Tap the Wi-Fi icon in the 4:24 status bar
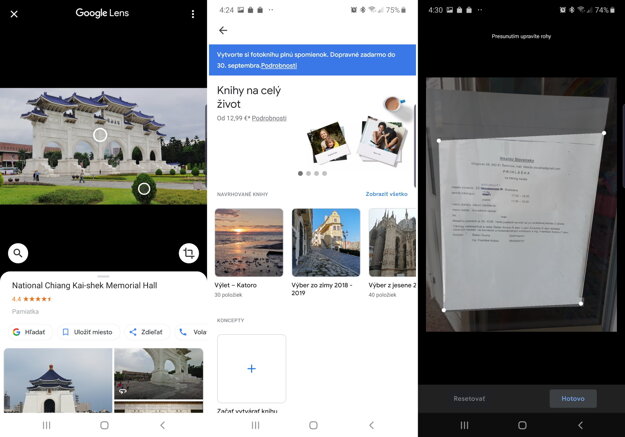625x437 pixels. tap(371, 10)
